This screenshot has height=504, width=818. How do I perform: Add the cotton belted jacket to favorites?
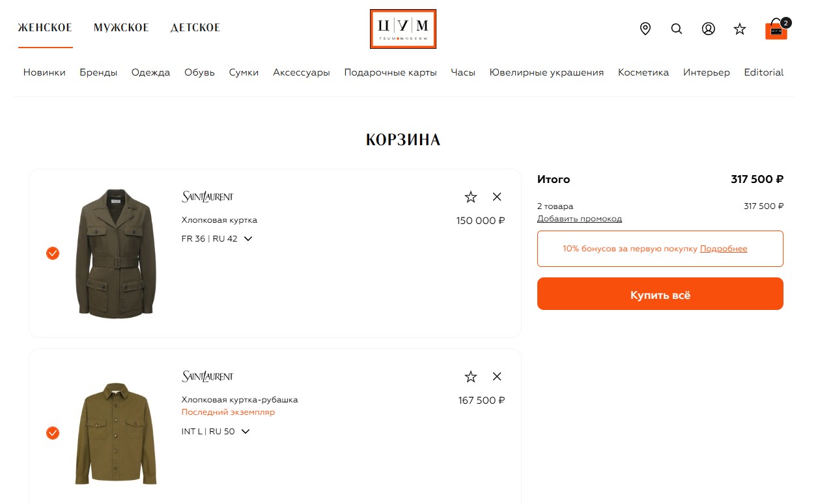(471, 197)
